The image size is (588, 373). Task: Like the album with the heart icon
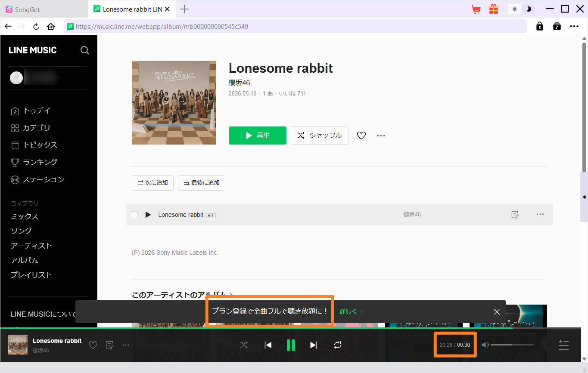361,136
